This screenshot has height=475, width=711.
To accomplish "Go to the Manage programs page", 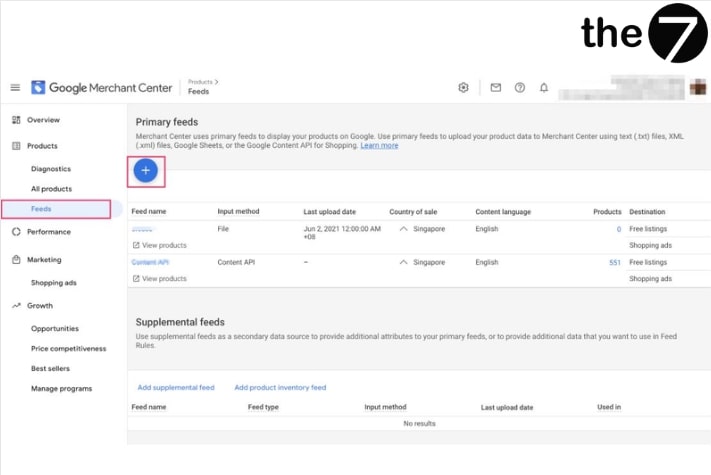I will point(61,388).
